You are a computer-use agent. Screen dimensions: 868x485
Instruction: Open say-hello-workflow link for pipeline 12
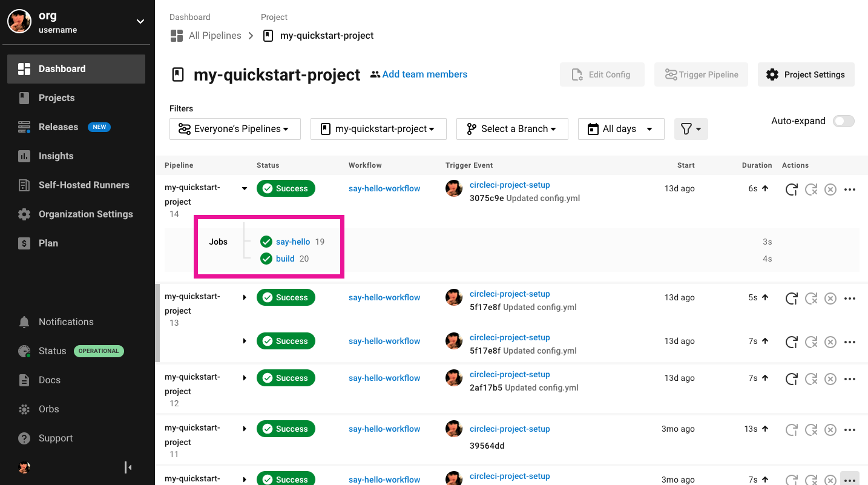click(x=384, y=378)
